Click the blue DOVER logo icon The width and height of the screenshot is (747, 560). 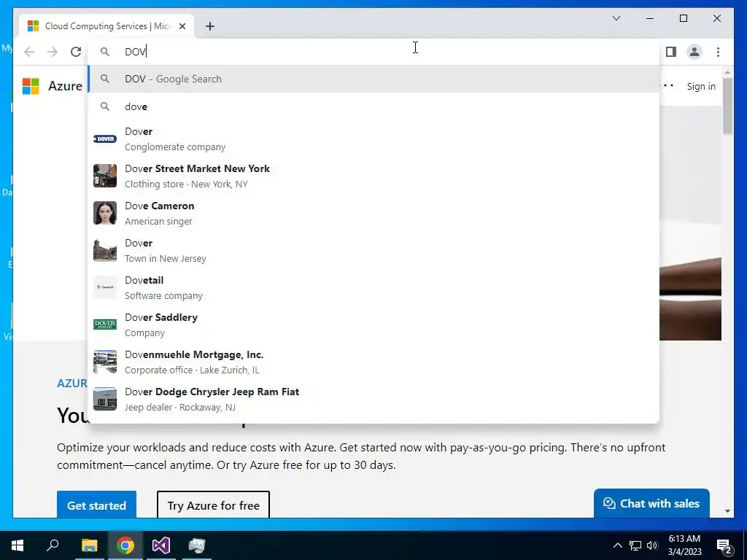(105, 139)
